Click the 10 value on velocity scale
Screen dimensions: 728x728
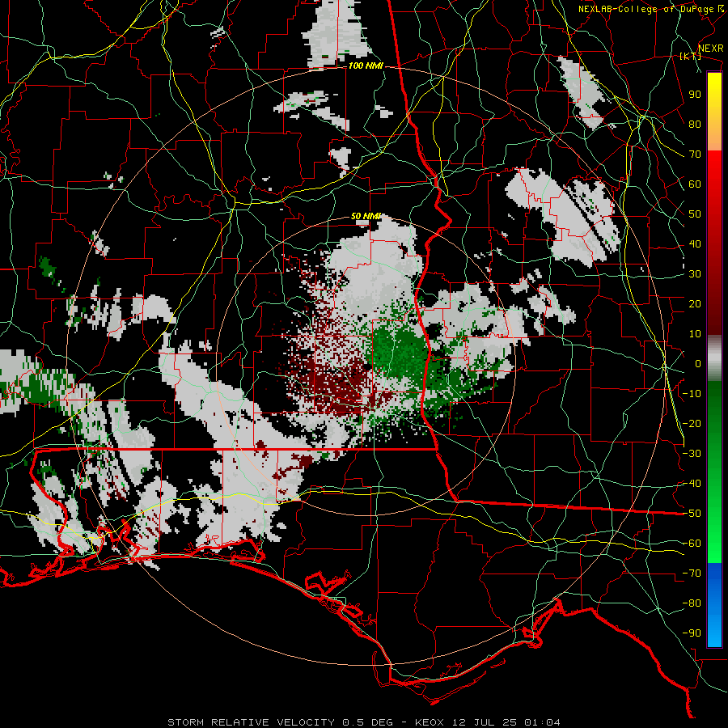695,334
